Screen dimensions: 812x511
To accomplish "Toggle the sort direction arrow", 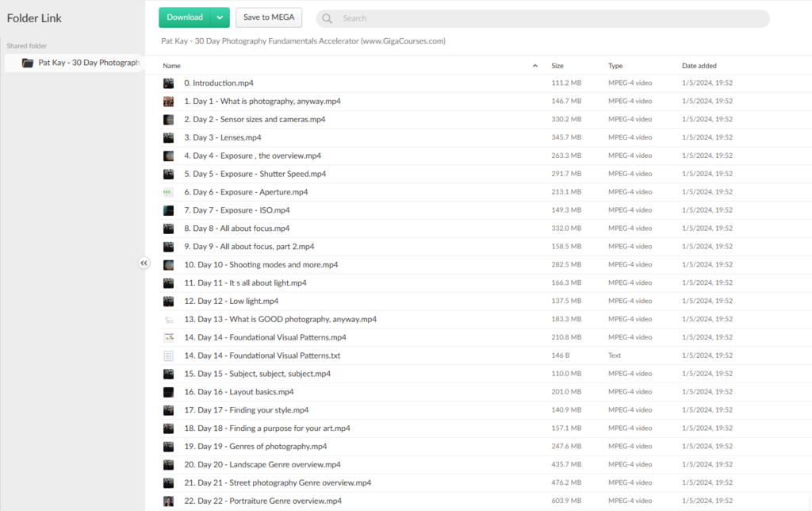I will click(534, 66).
